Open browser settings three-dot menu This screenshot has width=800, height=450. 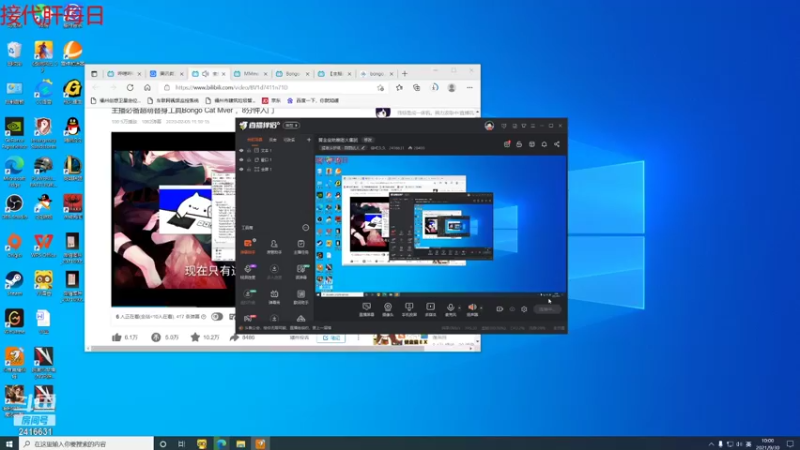tap(469, 88)
